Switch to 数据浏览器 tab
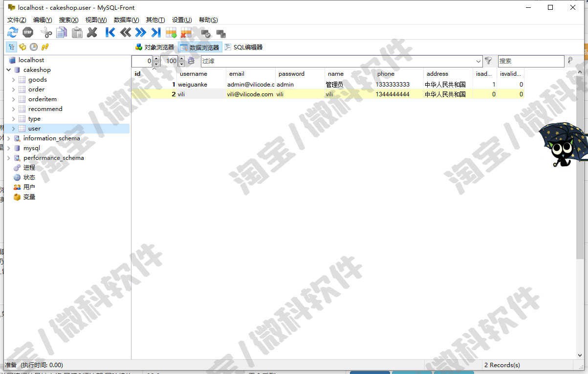Viewport: 588px width, 374px height. point(200,47)
